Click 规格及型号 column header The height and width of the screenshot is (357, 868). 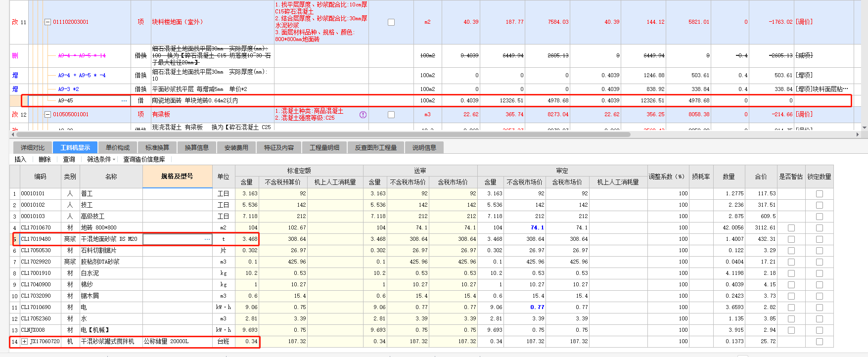pyautogui.click(x=177, y=177)
